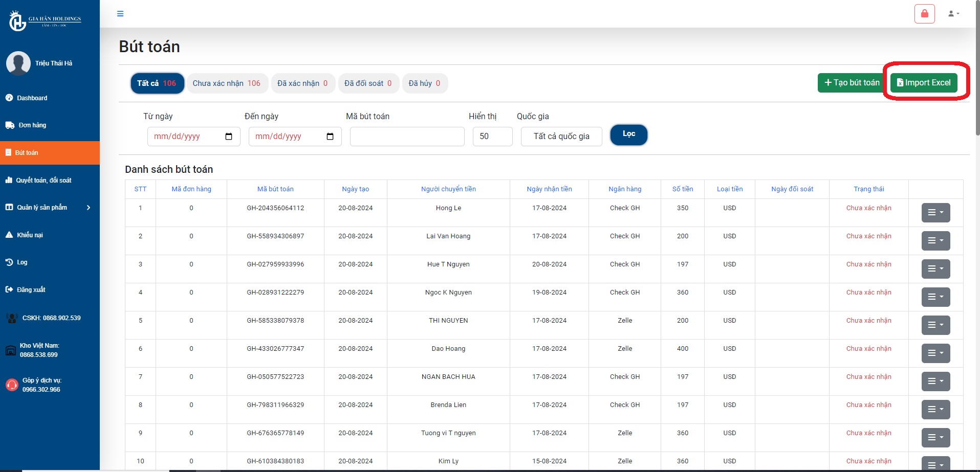980x472 pixels.
Task: Click the Mã bút toán input field
Action: pos(407,137)
